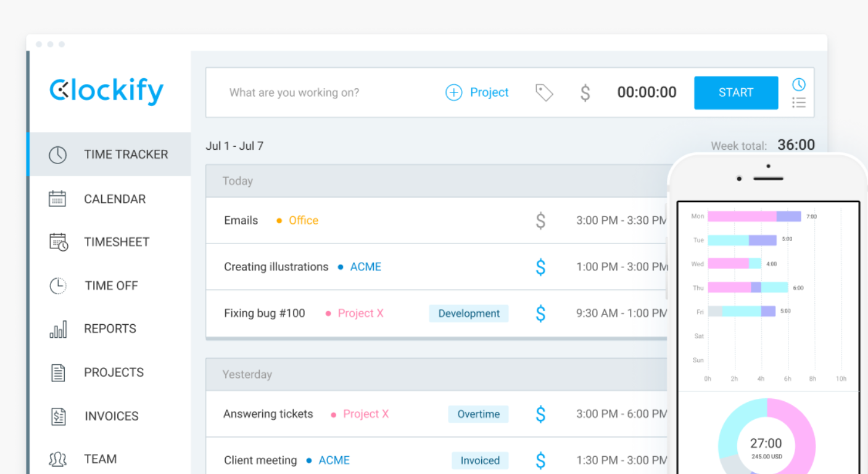Click the Client meeting description
This screenshot has width=868, height=474.
click(x=260, y=460)
